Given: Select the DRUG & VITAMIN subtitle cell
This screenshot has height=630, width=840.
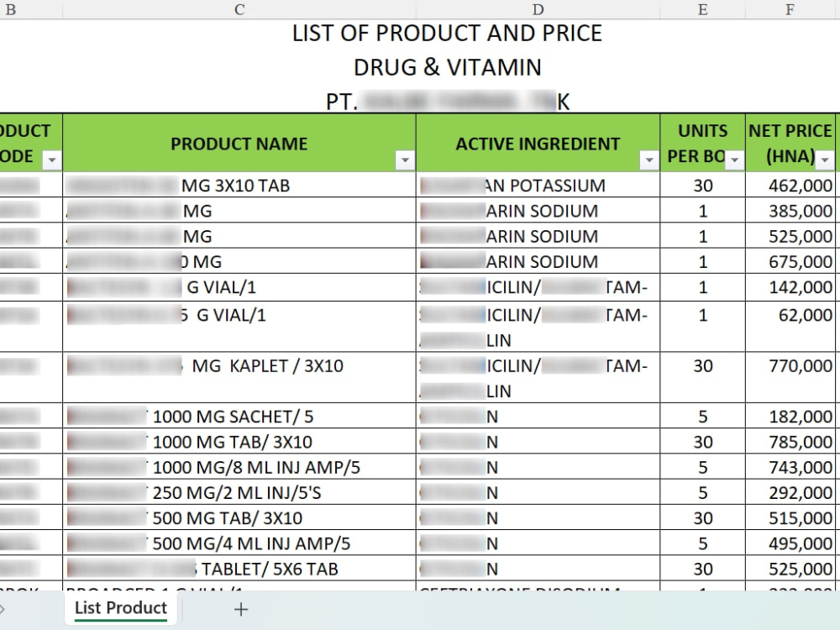Looking at the screenshot, I should tap(447, 67).
